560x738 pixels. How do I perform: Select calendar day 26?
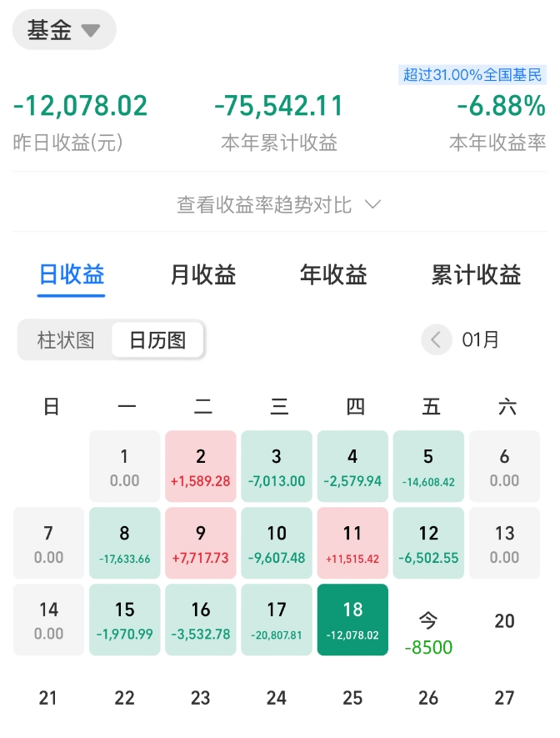click(x=428, y=697)
